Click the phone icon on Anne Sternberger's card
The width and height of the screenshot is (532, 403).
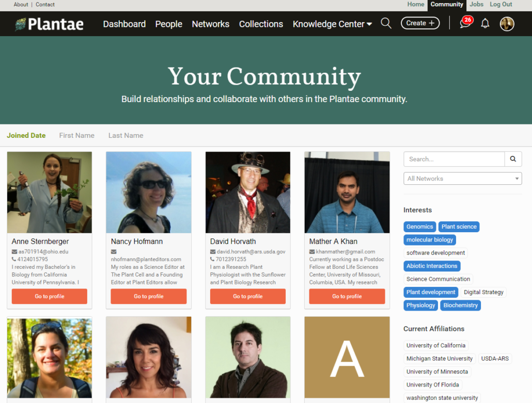pyautogui.click(x=14, y=259)
